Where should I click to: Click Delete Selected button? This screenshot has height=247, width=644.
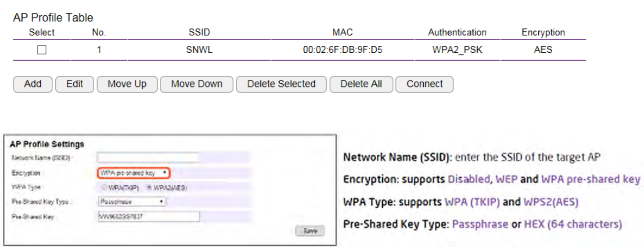point(281,84)
